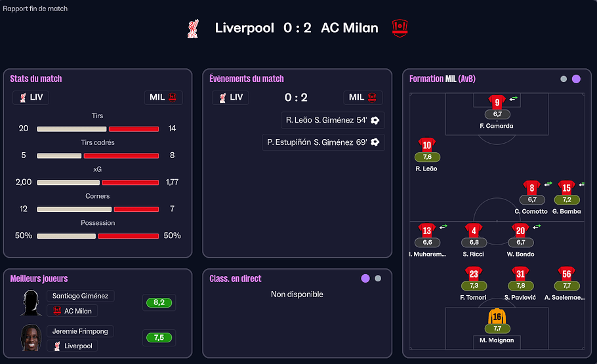Click the goal ball icon at 54'
Viewport: 597px width, 364px height.
375,120
